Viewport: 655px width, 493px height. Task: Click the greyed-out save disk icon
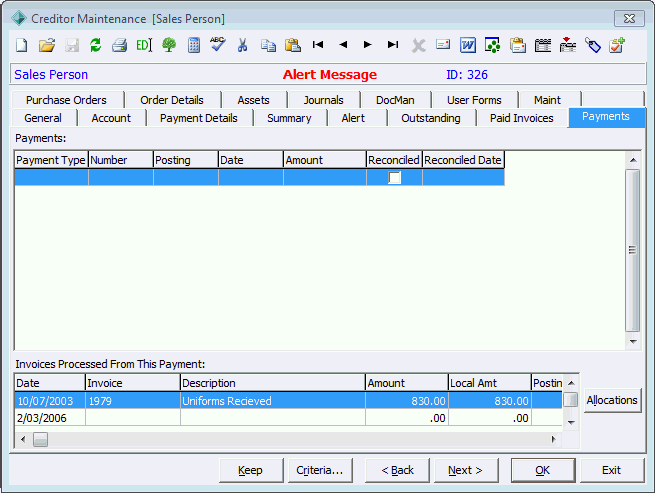pos(72,45)
